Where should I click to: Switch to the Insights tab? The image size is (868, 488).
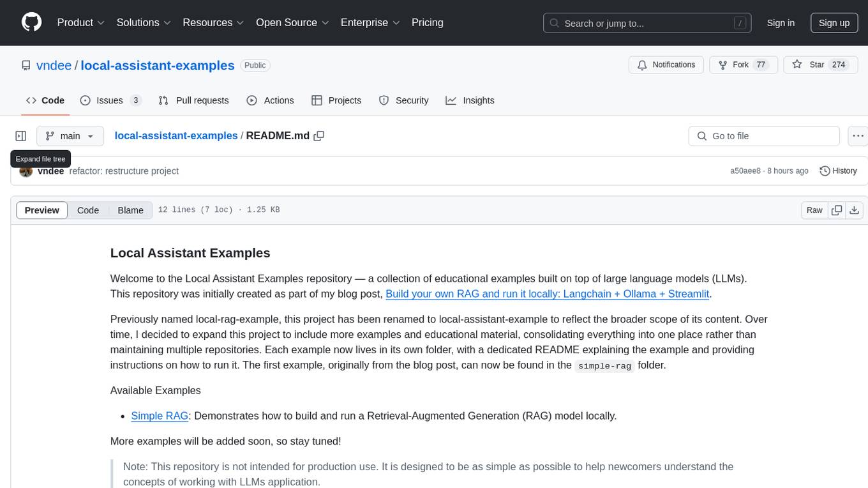470,100
